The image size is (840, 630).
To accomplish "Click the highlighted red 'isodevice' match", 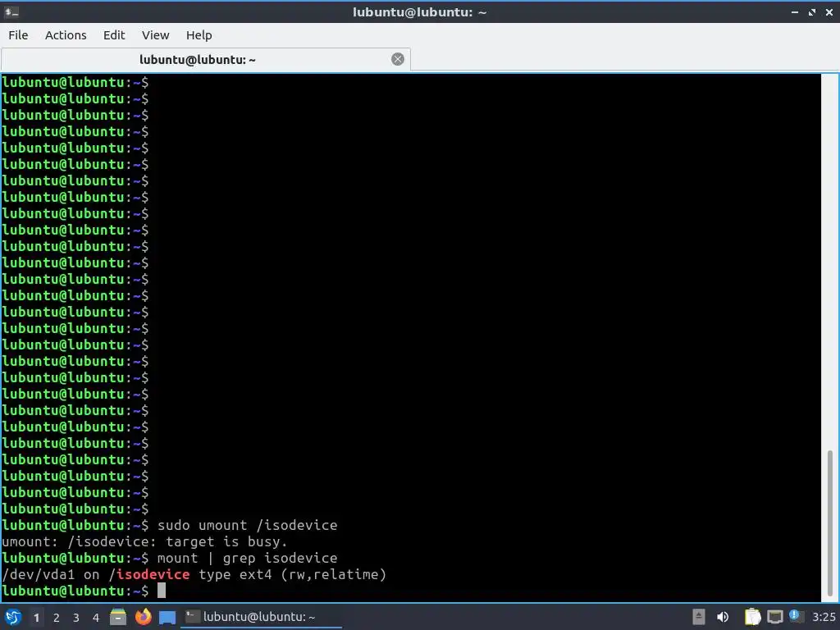I will point(153,575).
